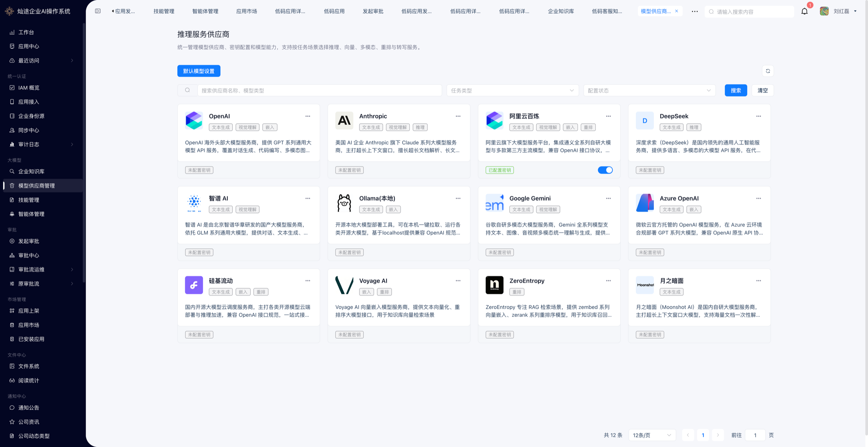The image size is (868, 447).
Task: Open the more menu on 智谱 AI card
Action: (x=308, y=198)
